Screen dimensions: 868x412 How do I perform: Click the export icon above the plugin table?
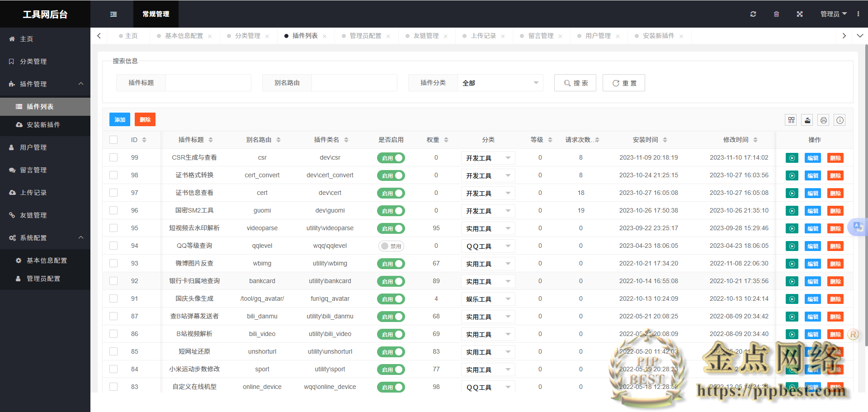pos(807,120)
